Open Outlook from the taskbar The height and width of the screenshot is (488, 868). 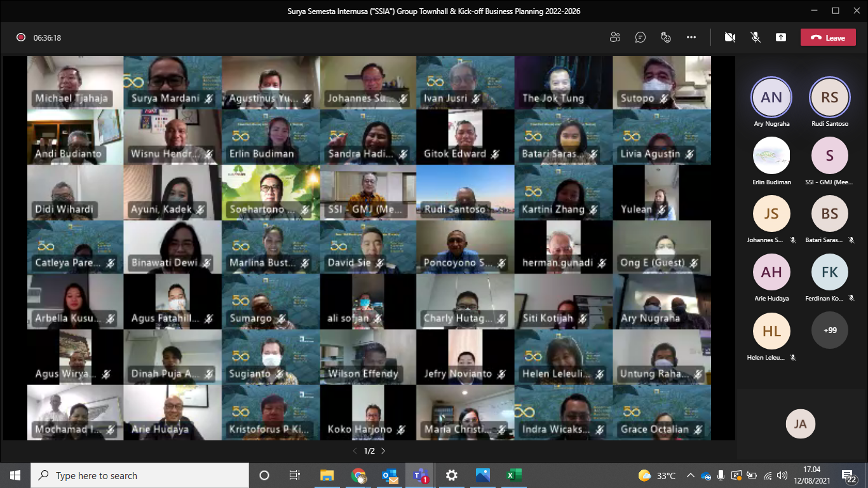click(390, 475)
